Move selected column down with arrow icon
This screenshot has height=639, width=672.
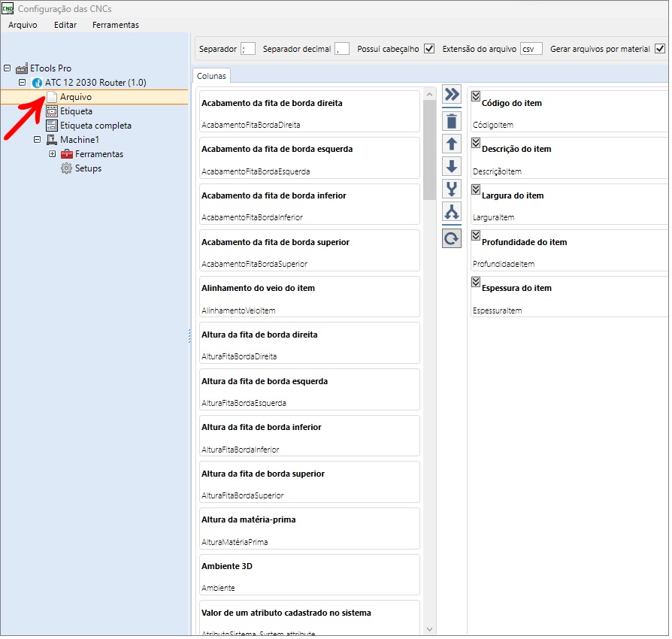click(x=453, y=167)
